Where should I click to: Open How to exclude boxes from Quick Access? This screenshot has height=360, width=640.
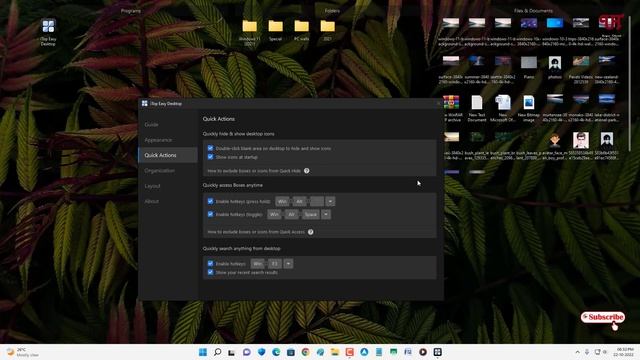coord(256,232)
